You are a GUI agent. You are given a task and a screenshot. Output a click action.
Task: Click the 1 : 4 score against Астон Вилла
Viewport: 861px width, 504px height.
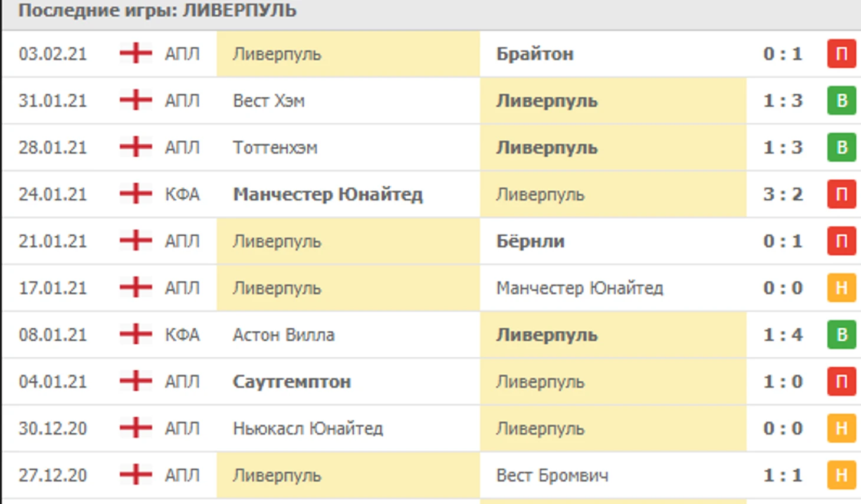pos(783,334)
